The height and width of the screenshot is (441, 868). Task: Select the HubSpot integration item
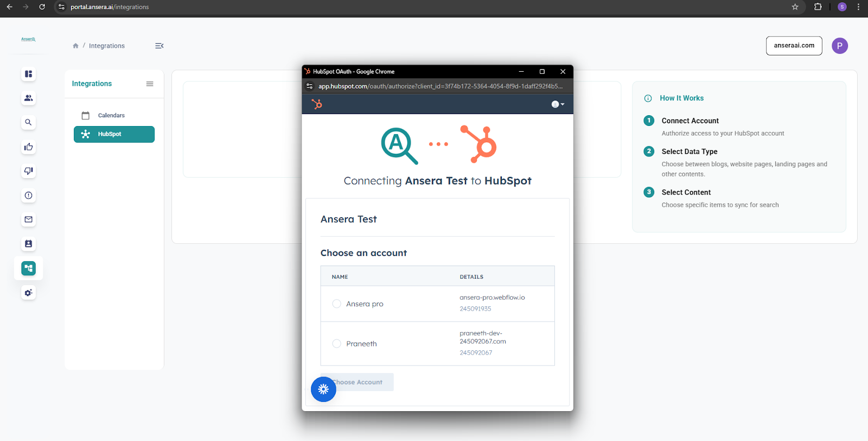click(x=114, y=134)
